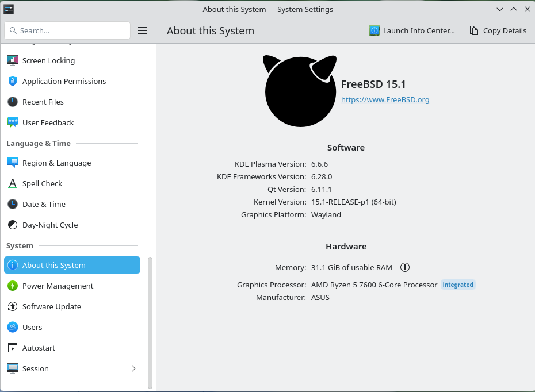Viewport: 535px width, 392px height.
Task: Open Day-Night Cycle settings
Action: (72, 225)
